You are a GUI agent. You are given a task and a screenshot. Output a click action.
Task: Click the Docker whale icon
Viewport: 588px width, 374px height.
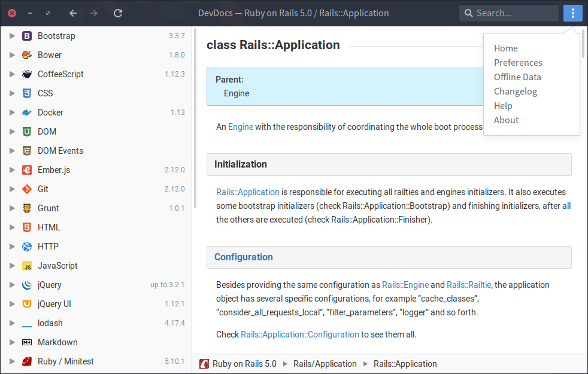(26, 112)
